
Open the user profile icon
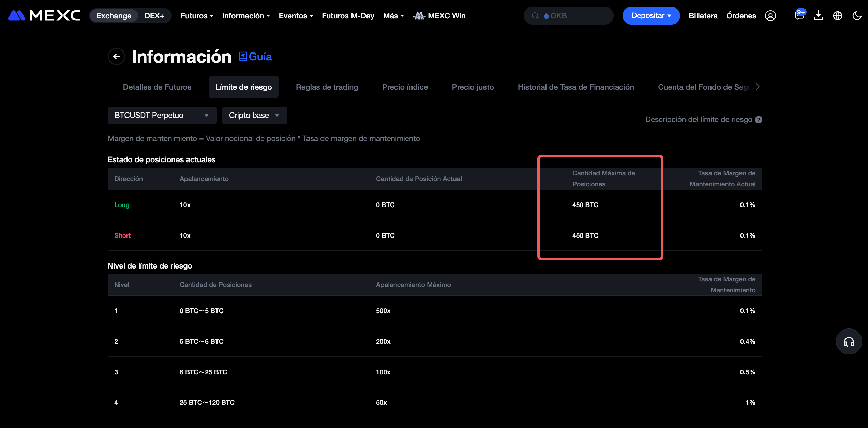pyautogui.click(x=770, y=16)
